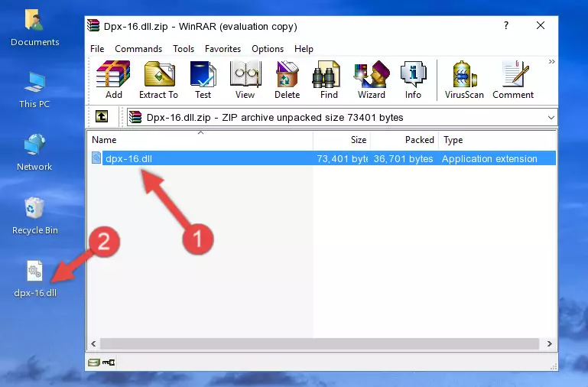The height and width of the screenshot is (387, 588).
Task: Click the Application extension type cell
Action: click(489, 159)
